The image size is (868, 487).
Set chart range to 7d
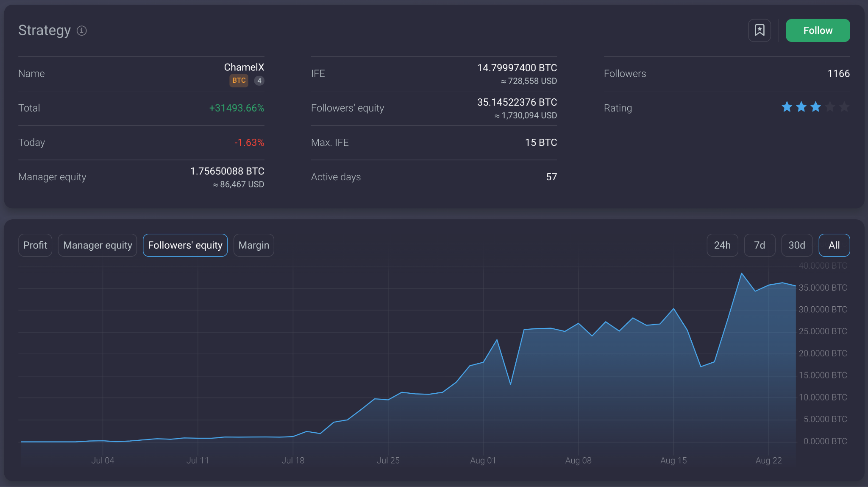tap(760, 245)
